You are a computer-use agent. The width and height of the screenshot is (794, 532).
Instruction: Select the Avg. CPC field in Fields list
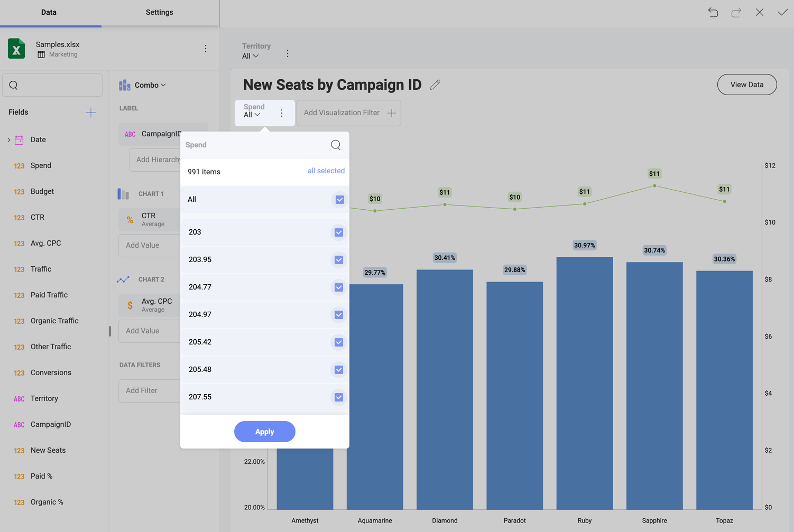coord(46,243)
